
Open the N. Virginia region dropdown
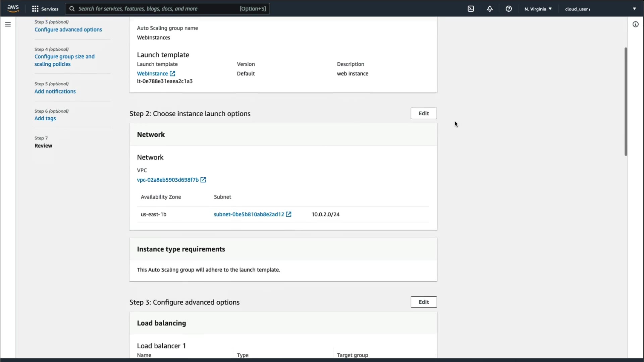538,9
